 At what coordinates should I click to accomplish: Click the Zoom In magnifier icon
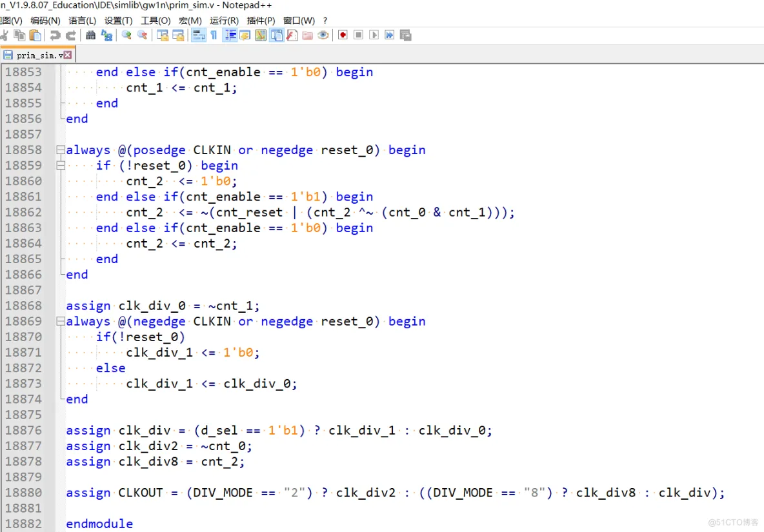126,35
